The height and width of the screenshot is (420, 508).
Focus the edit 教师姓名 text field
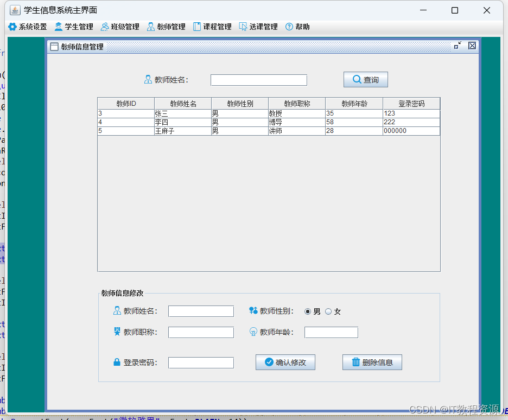click(201, 311)
